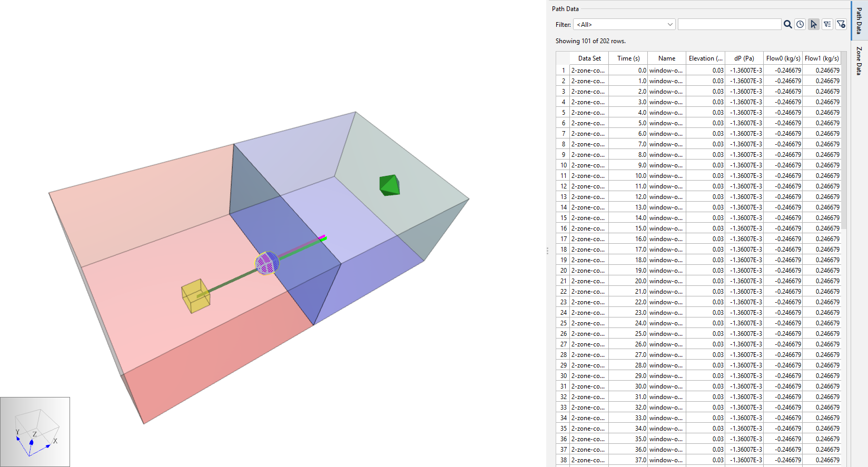Image resolution: width=868 pixels, height=467 pixels.
Task: Toggle the arrow selection filter button
Action: click(814, 24)
